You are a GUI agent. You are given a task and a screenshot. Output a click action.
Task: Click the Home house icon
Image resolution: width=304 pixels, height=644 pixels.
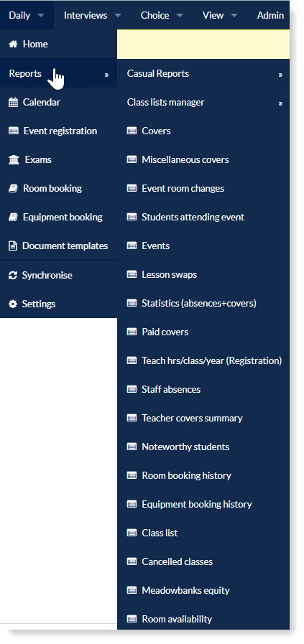tap(13, 45)
